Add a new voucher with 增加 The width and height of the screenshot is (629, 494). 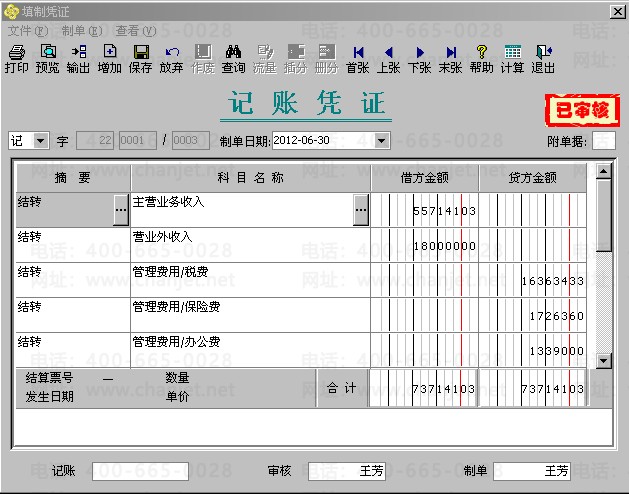pos(109,59)
